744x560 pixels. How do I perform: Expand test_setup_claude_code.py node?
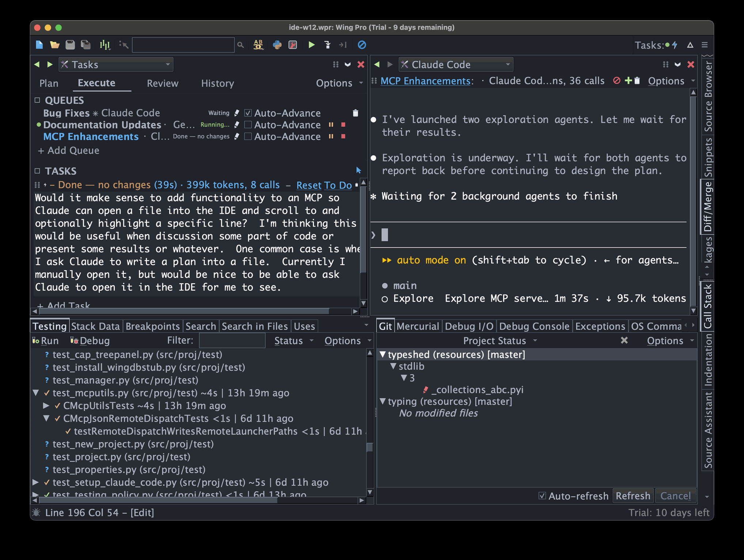click(36, 483)
